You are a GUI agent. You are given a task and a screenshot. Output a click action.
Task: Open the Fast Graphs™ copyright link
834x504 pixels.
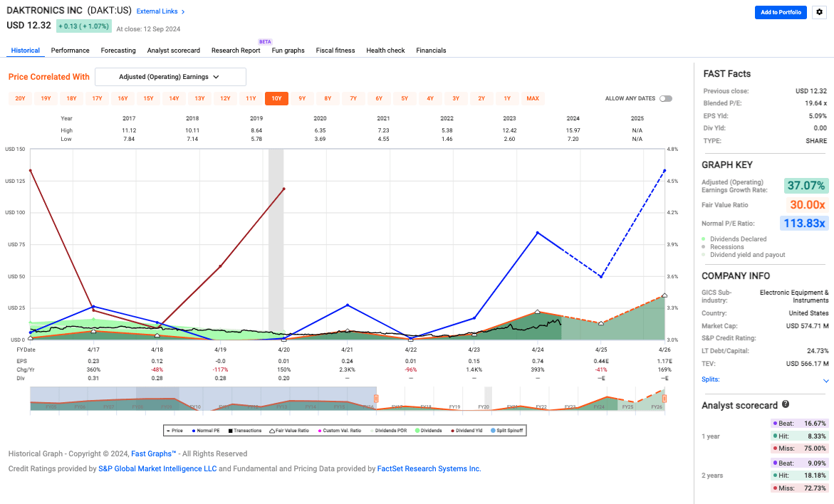[x=154, y=453]
